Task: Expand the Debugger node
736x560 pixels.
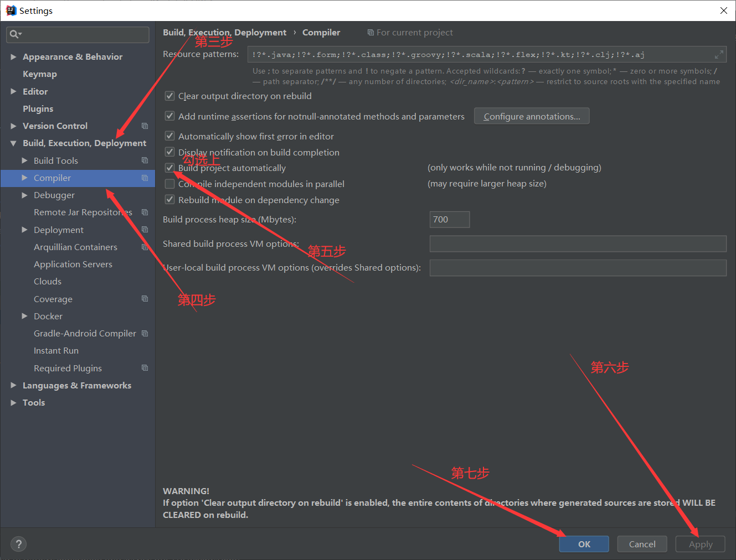Action: (24, 195)
